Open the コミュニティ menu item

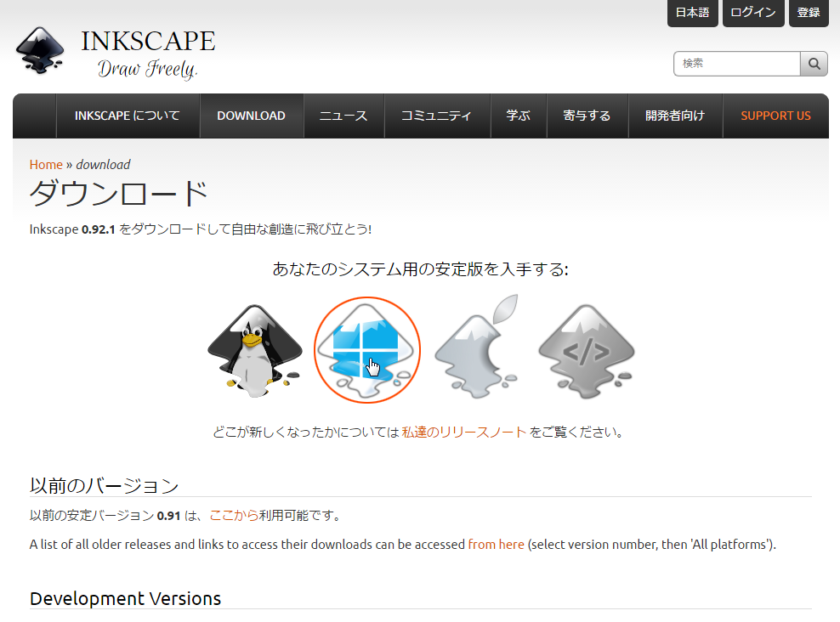coord(436,116)
